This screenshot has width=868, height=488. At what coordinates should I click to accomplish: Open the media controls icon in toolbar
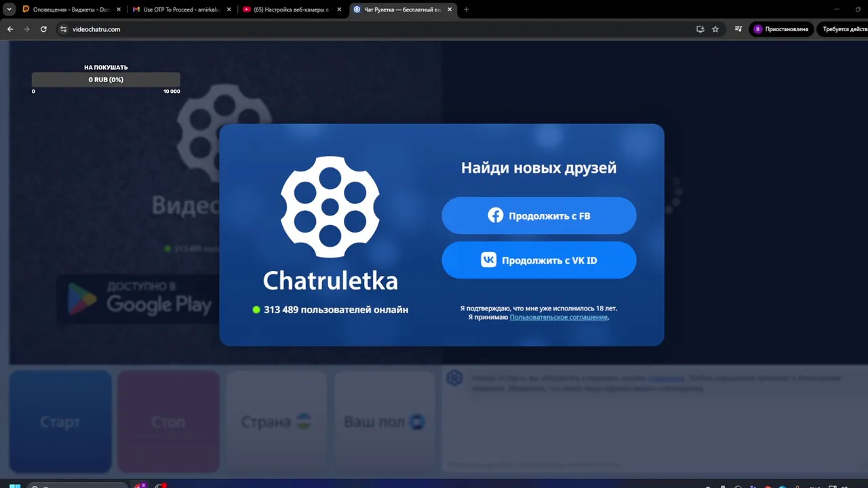pos(738,29)
